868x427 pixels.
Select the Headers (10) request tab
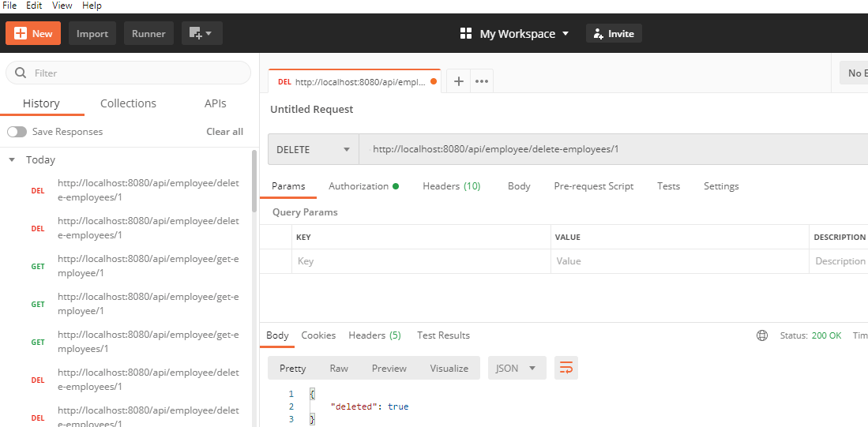point(452,186)
